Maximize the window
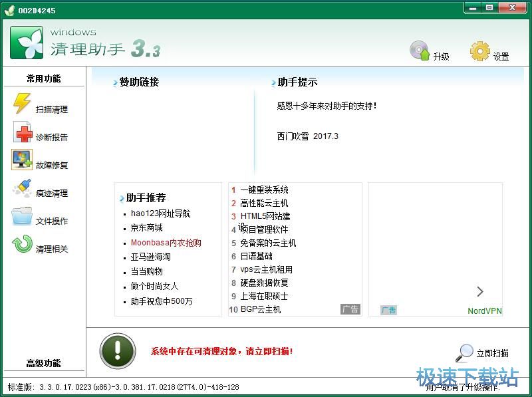This screenshot has width=532, height=397. 489,7
